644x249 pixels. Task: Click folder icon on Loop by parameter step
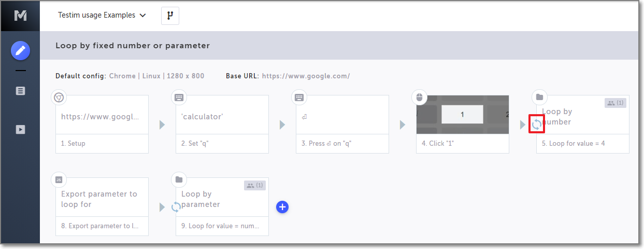pos(179,179)
